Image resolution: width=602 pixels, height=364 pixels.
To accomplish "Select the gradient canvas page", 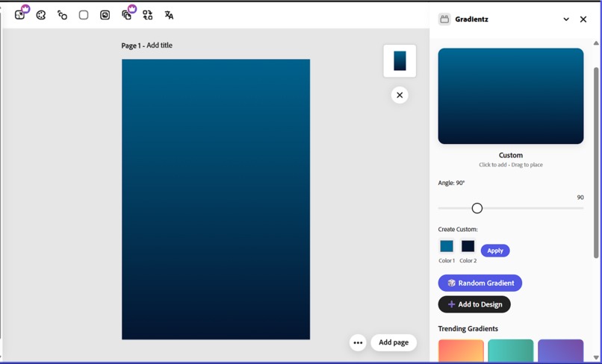I will pyautogui.click(x=216, y=199).
